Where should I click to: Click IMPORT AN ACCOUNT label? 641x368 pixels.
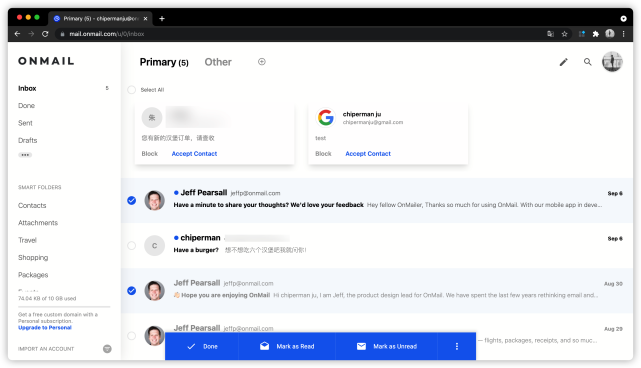point(46,349)
